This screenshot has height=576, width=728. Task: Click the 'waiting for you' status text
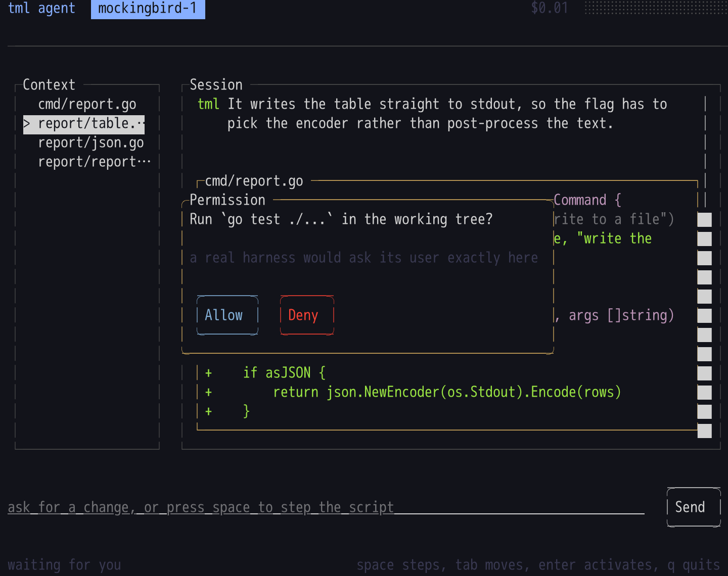[x=64, y=565]
